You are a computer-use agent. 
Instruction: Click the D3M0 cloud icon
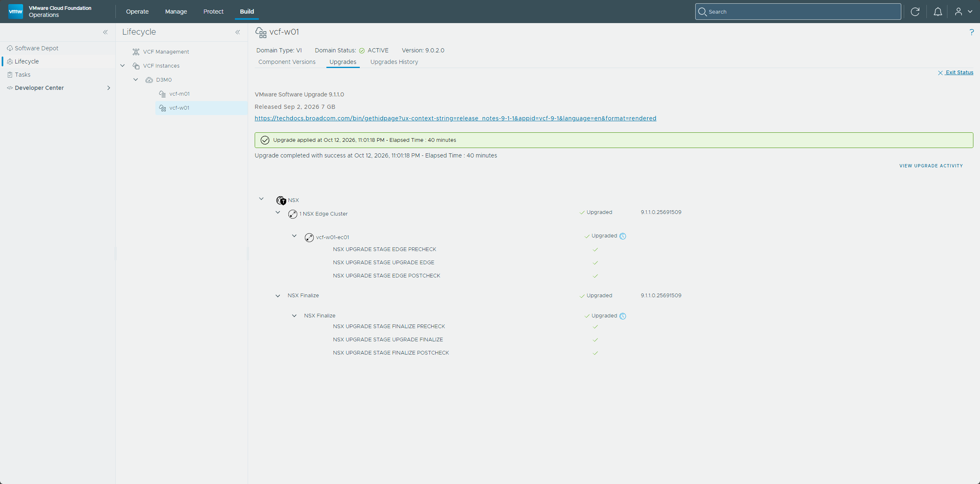coord(149,80)
